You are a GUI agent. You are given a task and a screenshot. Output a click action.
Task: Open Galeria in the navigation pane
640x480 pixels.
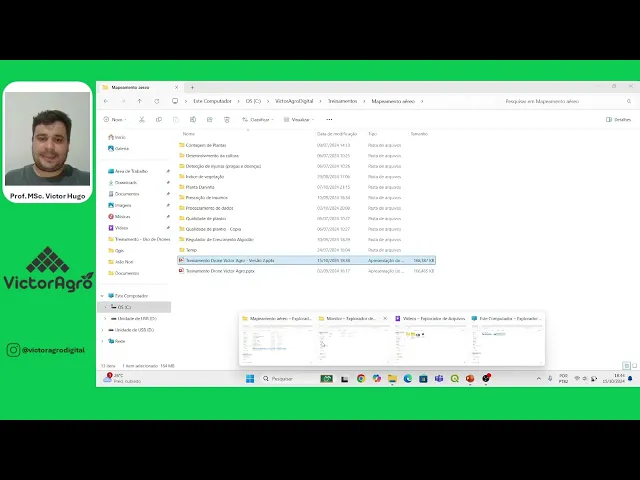pos(118,149)
